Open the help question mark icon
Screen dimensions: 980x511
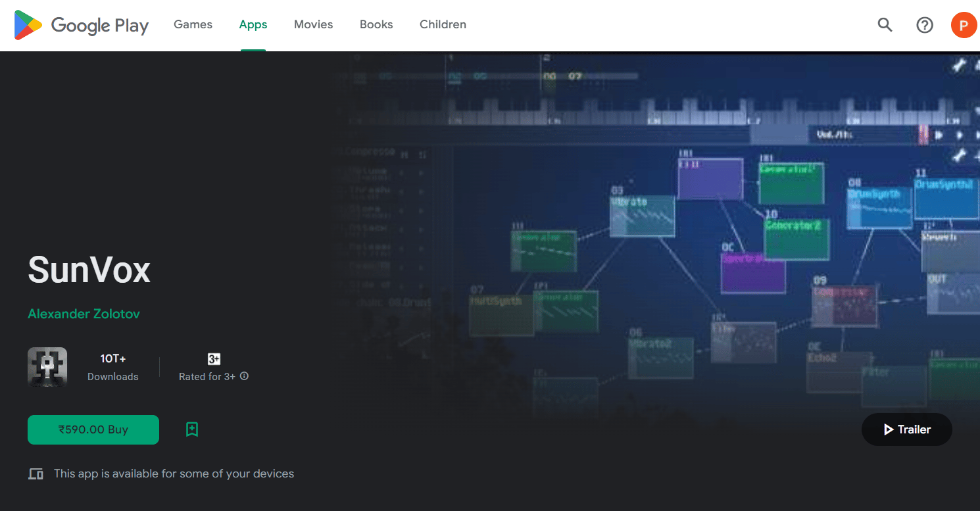click(x=925, y=25)
